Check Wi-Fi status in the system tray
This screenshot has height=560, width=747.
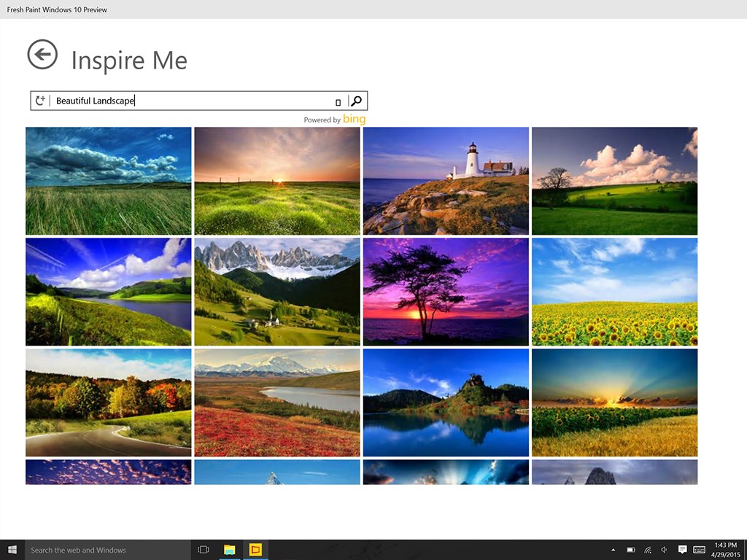pyautogui.click(x=647, y=550)
